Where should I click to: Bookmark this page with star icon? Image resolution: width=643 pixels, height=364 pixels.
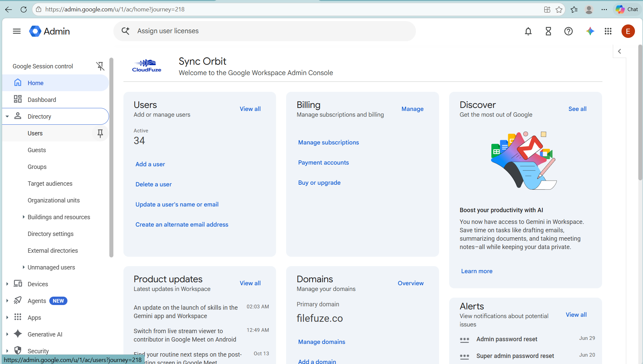click(559, 9)
